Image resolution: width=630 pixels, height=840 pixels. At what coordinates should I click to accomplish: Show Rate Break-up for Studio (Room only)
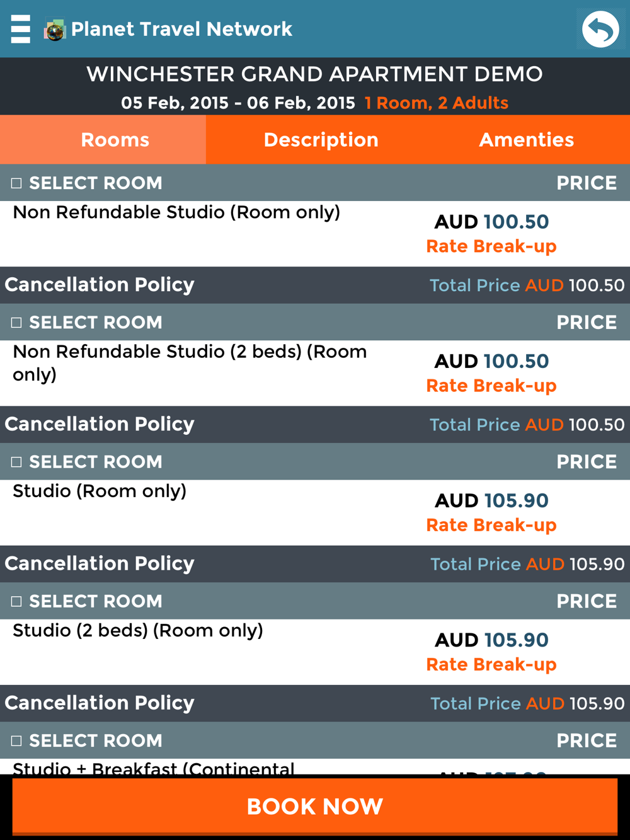click(491, 525)
